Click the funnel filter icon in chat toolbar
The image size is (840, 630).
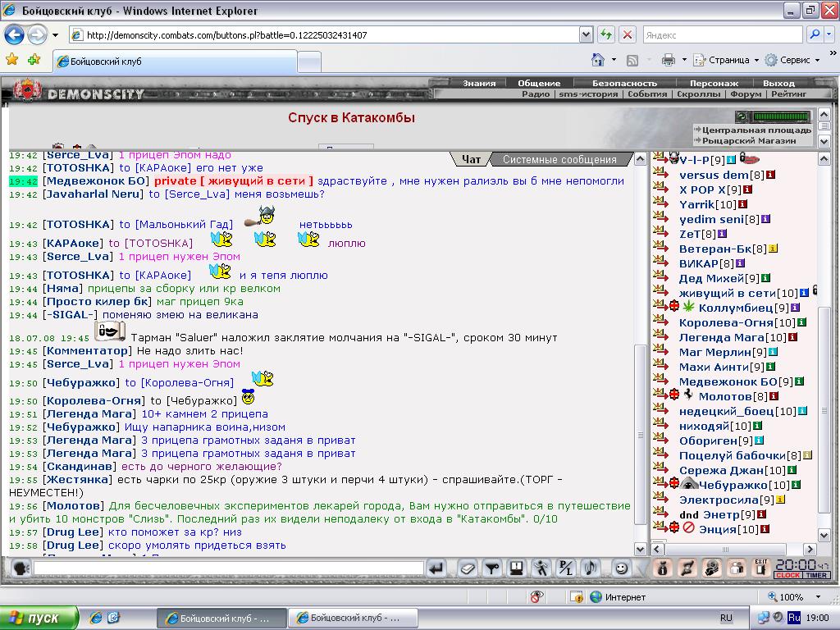click(492, 568)
